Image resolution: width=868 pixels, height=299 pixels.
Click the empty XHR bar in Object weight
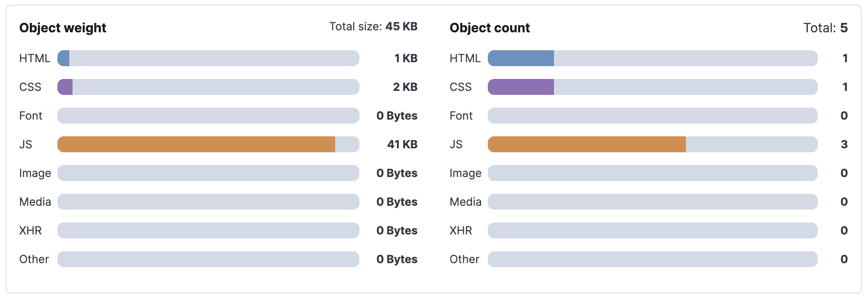point(208,230)
